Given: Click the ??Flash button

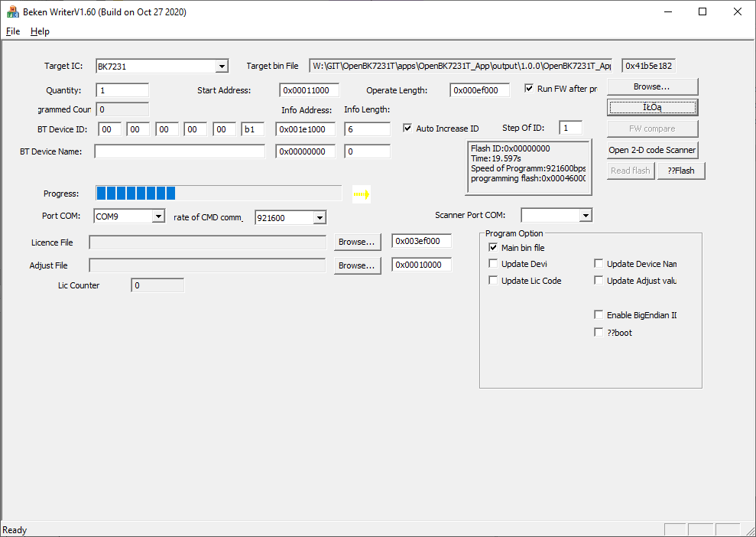Looking at the screenshot, I should pos(681,171).
